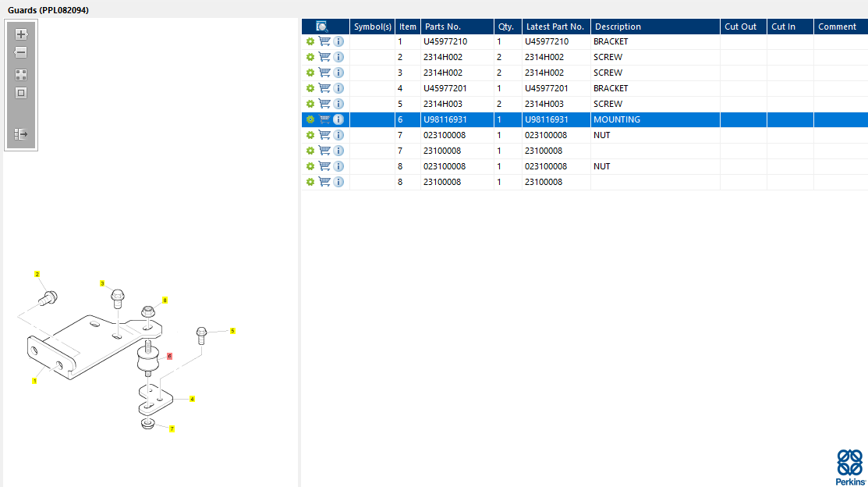Image resolution: width=868 pixels, height=487 pixels.
Task: Click callout 5 on the diagram
Action: click(x=232, y=331)
